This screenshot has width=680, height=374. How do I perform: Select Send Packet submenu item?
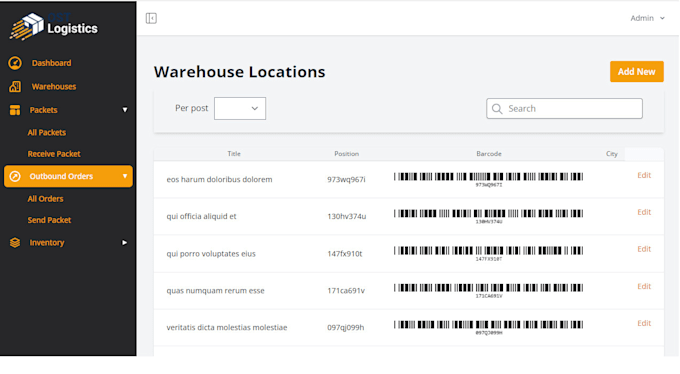(x=49, y=220)
